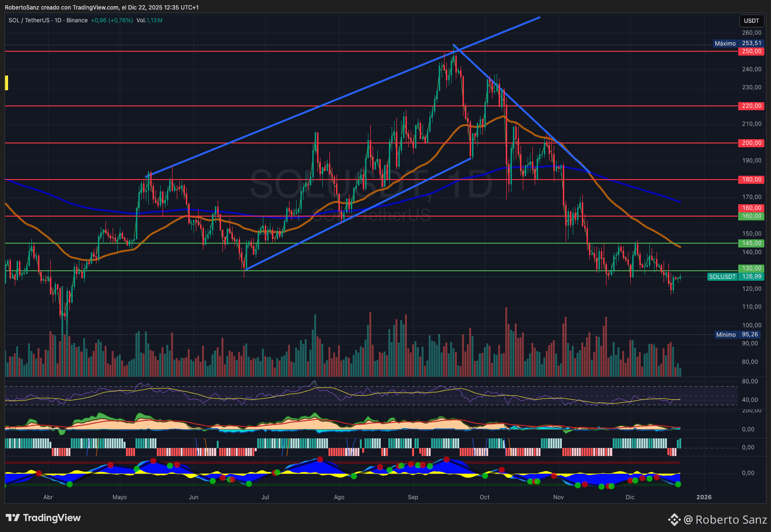771x532 pixels.
Task: Click the Roberto Sanz diamond logo icon
Action: 674,520
